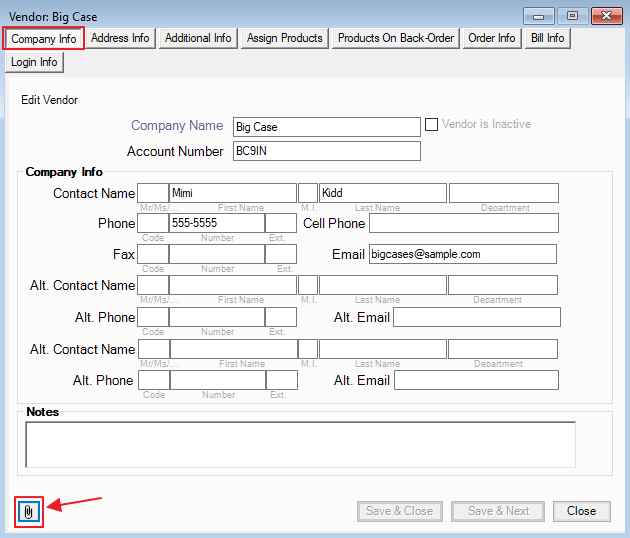Switch to Login Info tab
Screen dimensions: 630x538
pos(34,62)
